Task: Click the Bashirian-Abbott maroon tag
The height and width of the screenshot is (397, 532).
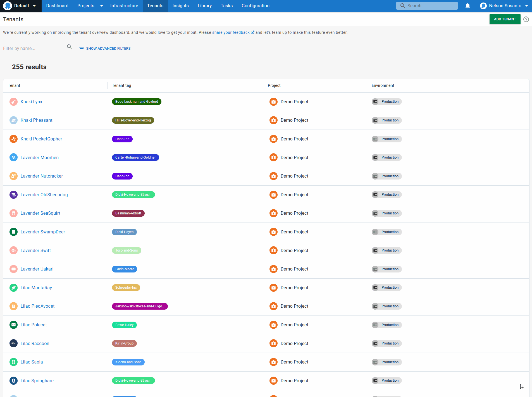Action: (128, 213)
